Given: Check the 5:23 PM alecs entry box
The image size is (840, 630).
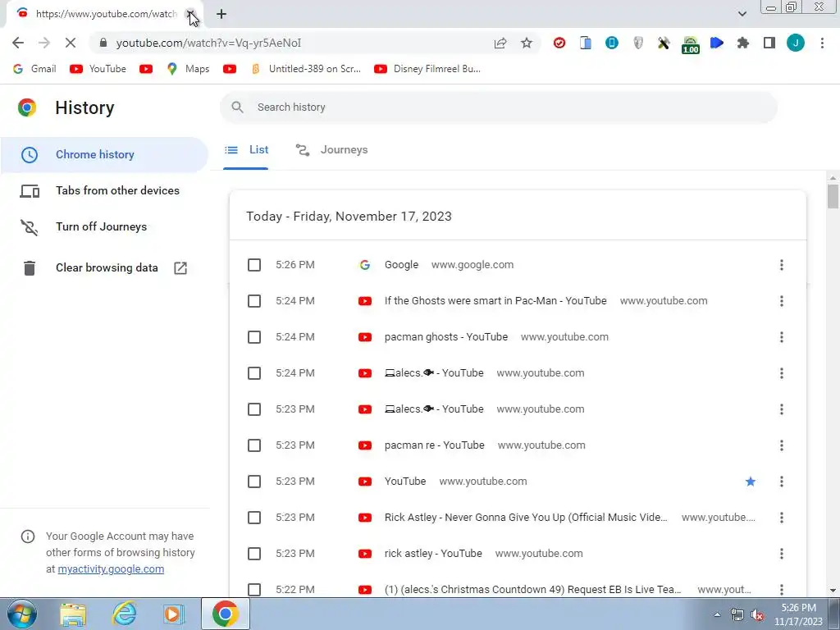Looking at the screenshot, I should click(254, 409).
